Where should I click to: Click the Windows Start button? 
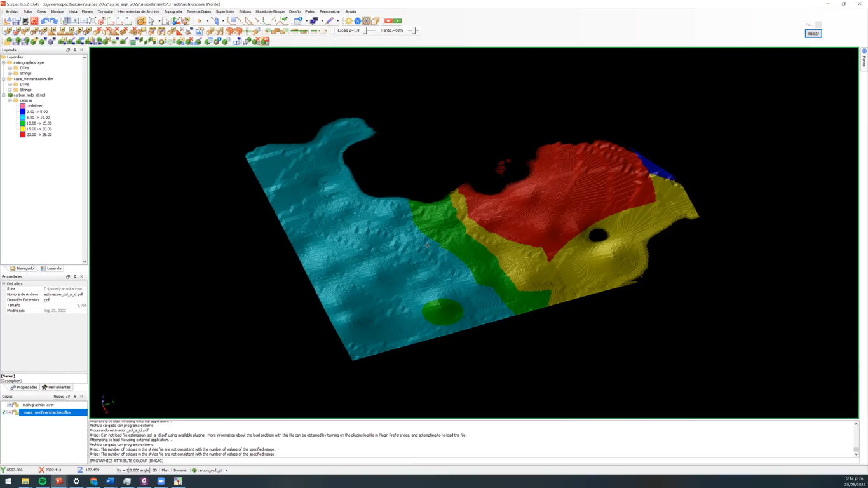(x=8, y=481)
